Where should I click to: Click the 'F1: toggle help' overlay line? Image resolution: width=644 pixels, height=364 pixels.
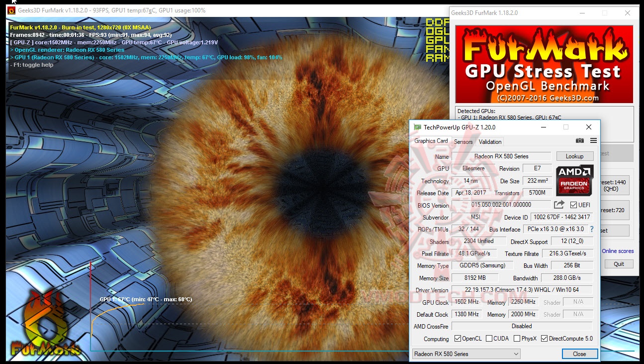pyautogui.click(x=32, y=65)
